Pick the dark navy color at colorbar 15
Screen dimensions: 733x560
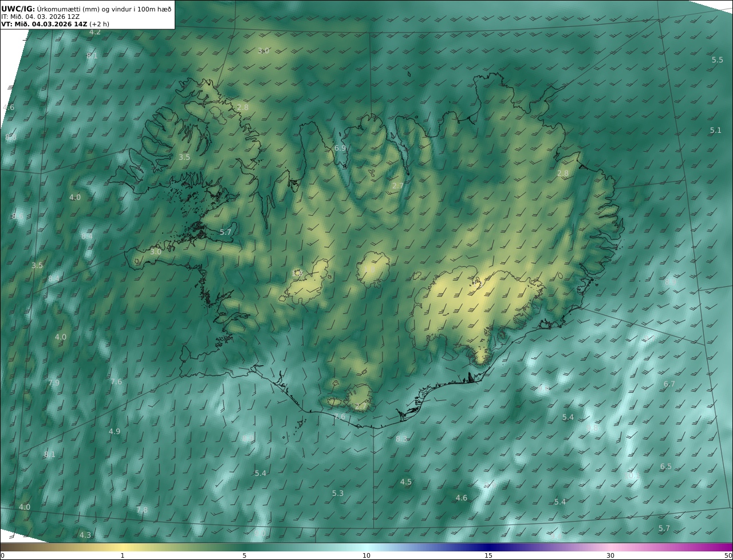coord(488,547)
